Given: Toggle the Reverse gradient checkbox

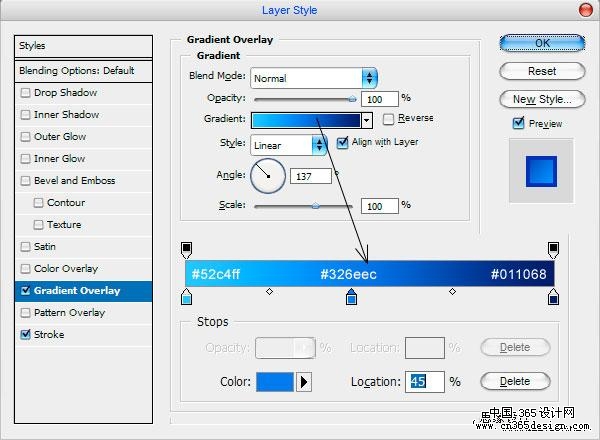Looking at the screenshot, I should 388,119.
